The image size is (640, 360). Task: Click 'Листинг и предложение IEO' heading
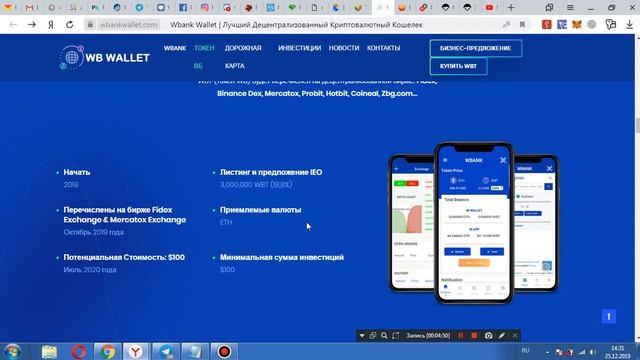click(x=271, y=172)
